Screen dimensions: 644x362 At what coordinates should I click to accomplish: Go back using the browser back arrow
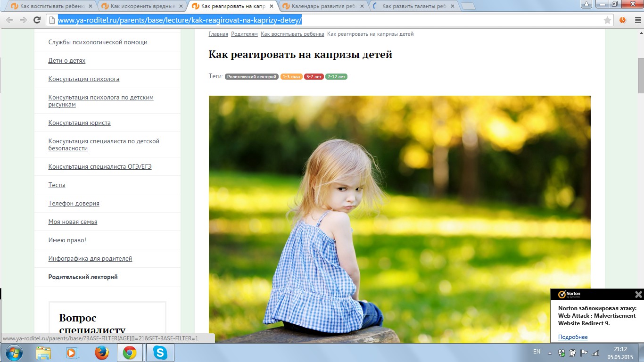coord(9,20)
